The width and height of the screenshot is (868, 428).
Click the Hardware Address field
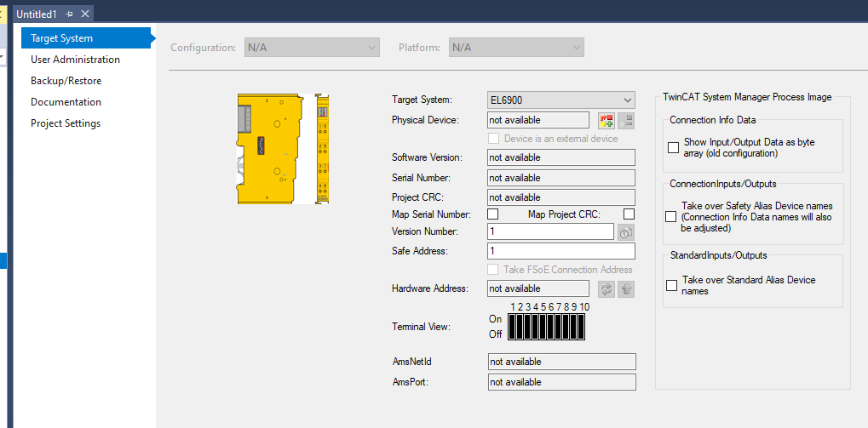coord(538,288)
